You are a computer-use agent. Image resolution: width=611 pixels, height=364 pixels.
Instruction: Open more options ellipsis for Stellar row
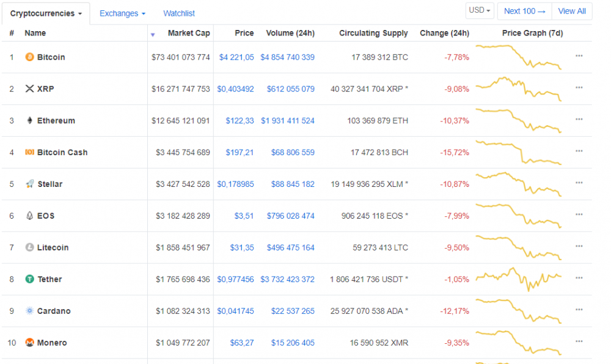coord(579,183)
